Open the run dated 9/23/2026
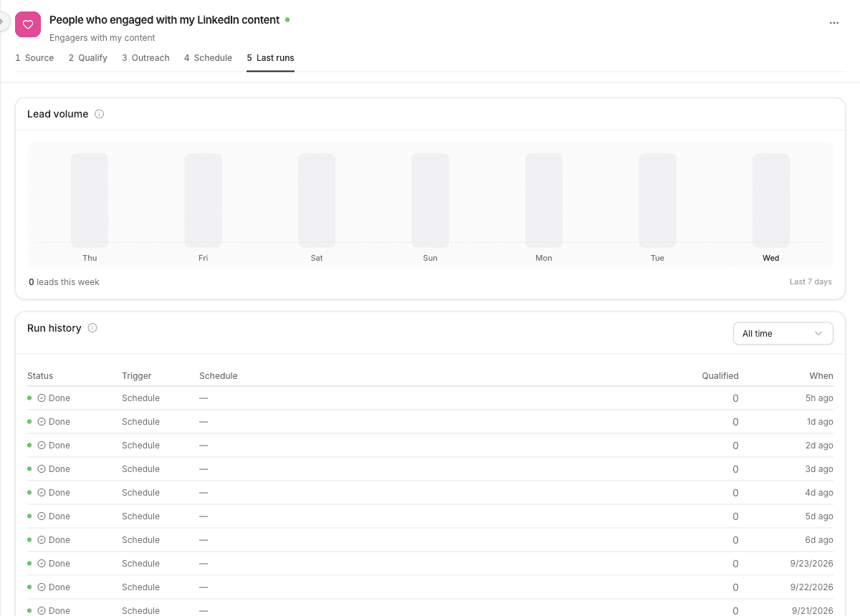 [x=430, y=564]
